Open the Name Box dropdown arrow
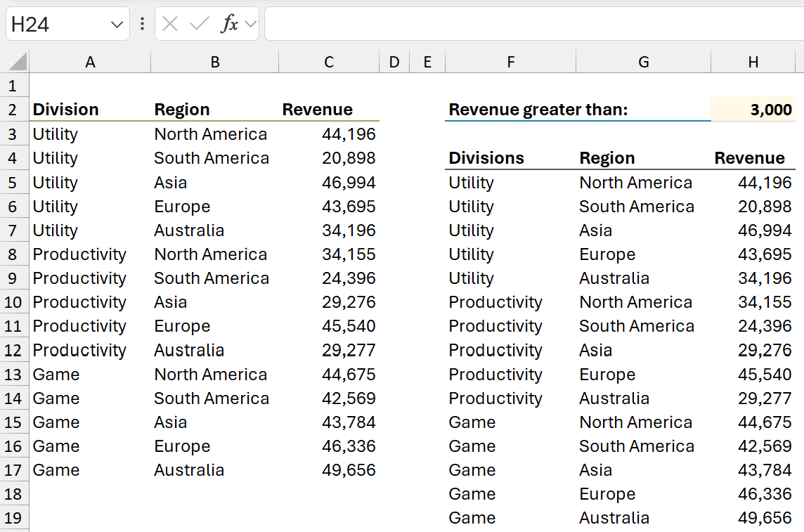 117,25
